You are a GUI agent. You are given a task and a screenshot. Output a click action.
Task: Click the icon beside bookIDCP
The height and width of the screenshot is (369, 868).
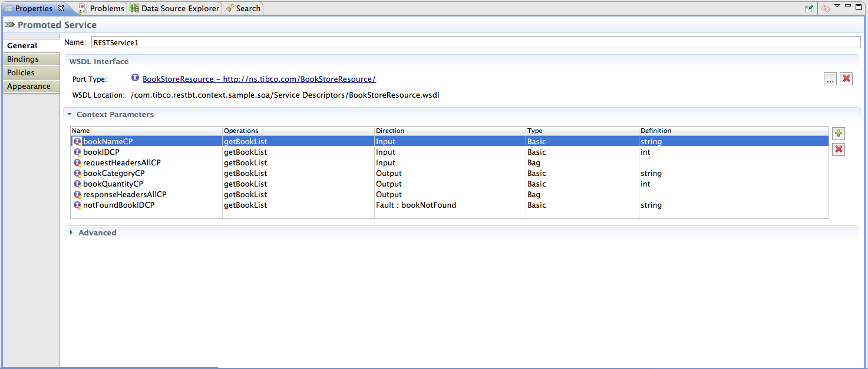(77, 152)
